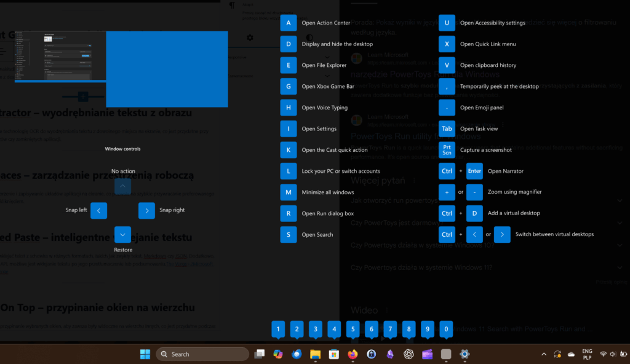Click the Wi-Fi icon in the tray
The width and height of the screenshot is (630, 364).
pyautogui.click(x=603, y=354)
